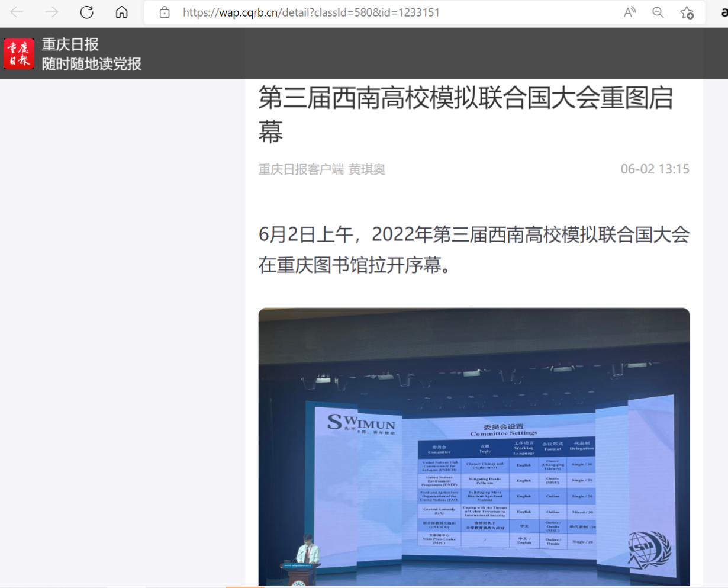This screenshot has width=728, height=588.
Task: View site information via lock icon
Action: coord(165,12)
